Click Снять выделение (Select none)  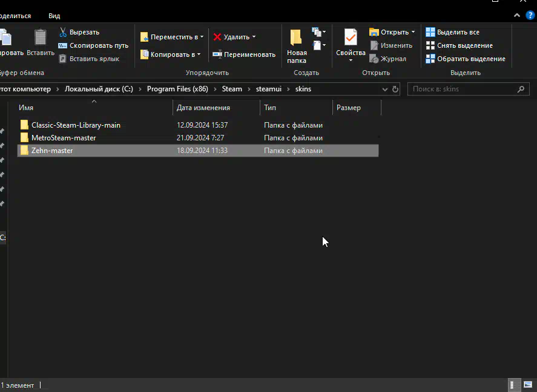click(459, 45)
